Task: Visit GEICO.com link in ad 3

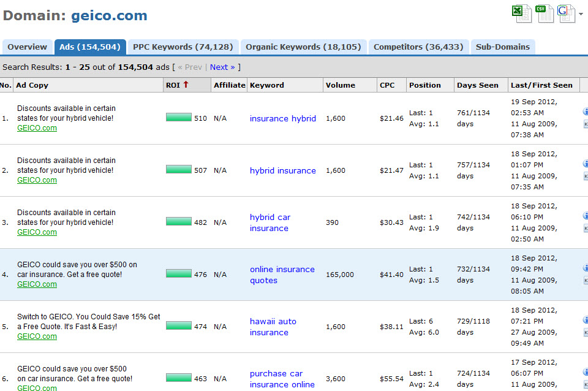Action: coord(37,232)
